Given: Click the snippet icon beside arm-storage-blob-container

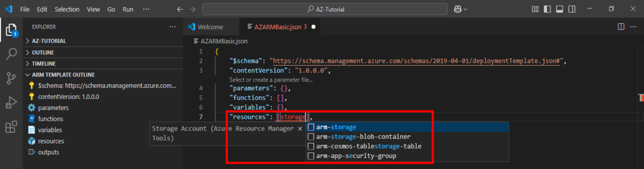Looking at the screenshot, I should (311, 136).
